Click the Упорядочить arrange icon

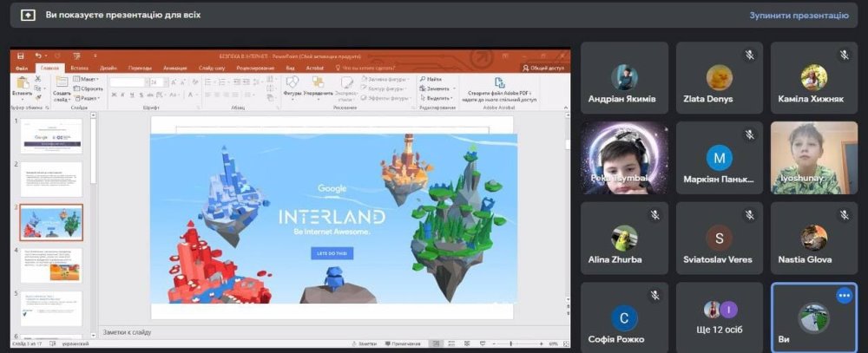[x=318, y=82]
